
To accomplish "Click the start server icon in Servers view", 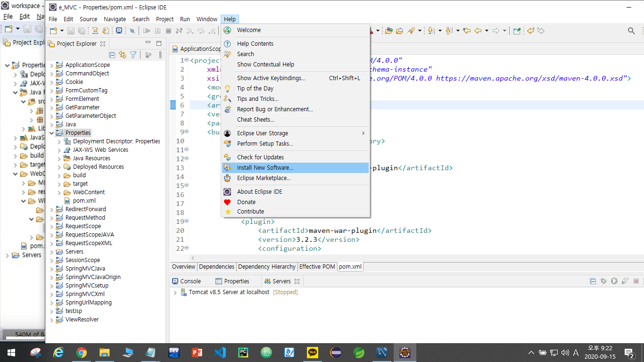I will (x=614, y=281).
